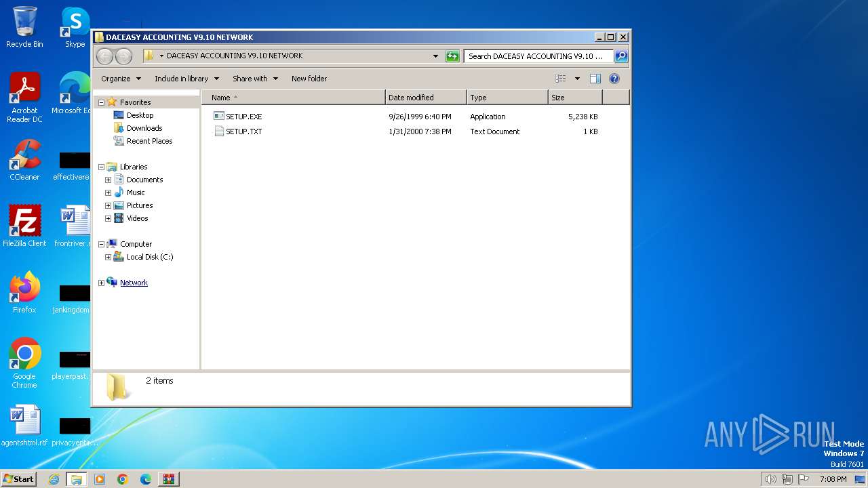Click the Back navigation arrow in Explorer
The height and width of the screenshot is (488, 868).
click(104, 56)
